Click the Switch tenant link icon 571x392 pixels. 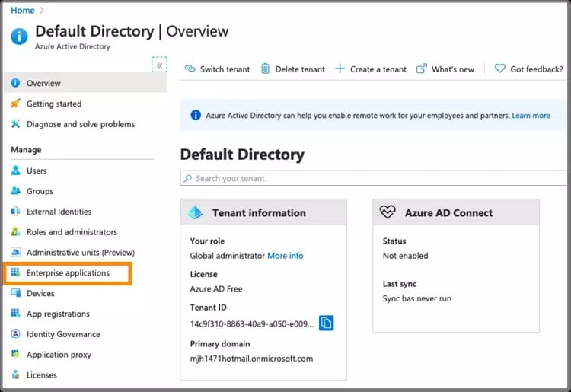[190, 69]
